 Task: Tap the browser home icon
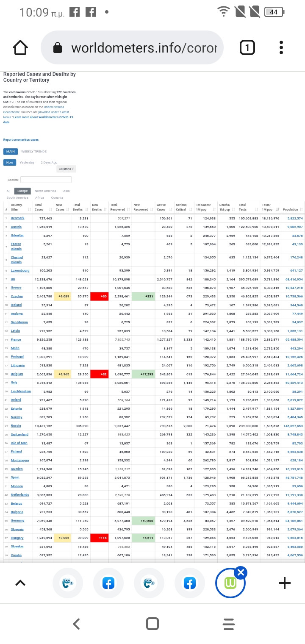[x=20, y=48]
